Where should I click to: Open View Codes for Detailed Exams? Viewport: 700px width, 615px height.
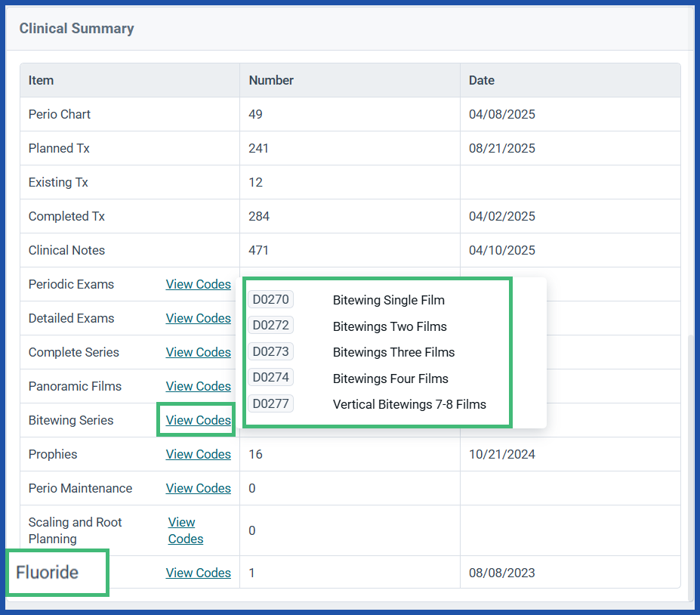(198, 318)
